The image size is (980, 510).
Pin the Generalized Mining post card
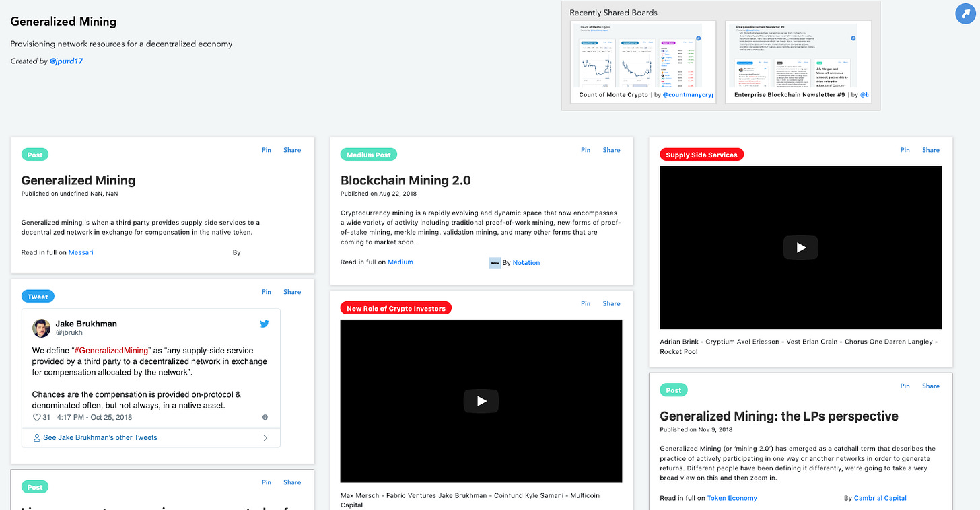click(267, 150)
